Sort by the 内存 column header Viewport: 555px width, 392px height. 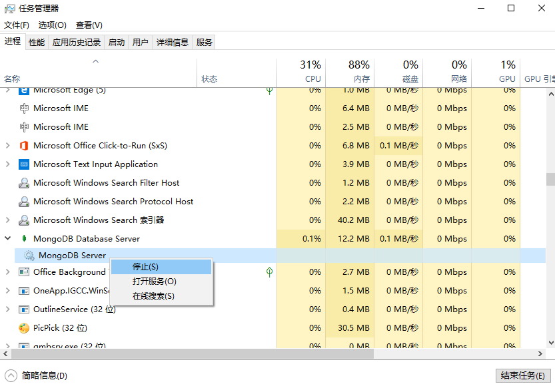tap(350, 73)
